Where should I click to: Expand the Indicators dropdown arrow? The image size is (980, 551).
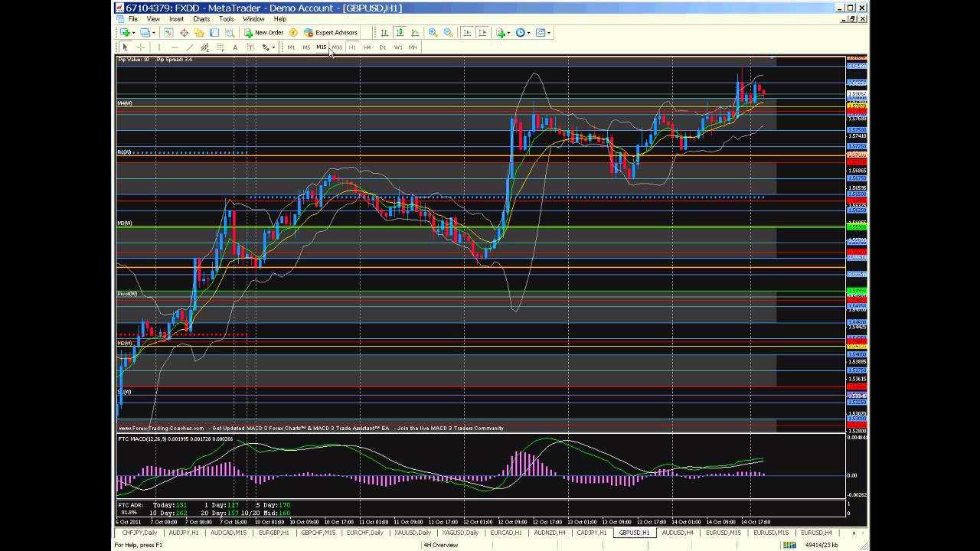click(x=508, y=33)
